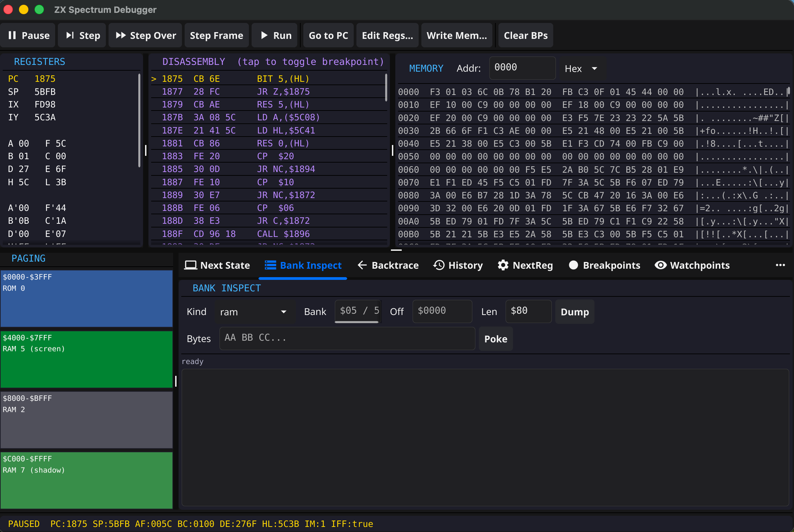Toggle breakpoint at address 1875 BIT 5,(HL)

click(x=269, y=79)
